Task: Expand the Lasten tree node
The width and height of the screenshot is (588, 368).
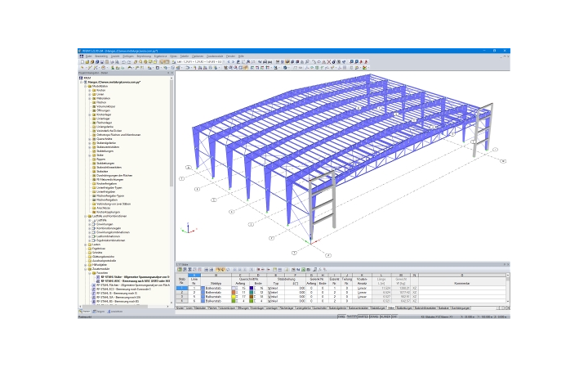Action: point(86,245)
